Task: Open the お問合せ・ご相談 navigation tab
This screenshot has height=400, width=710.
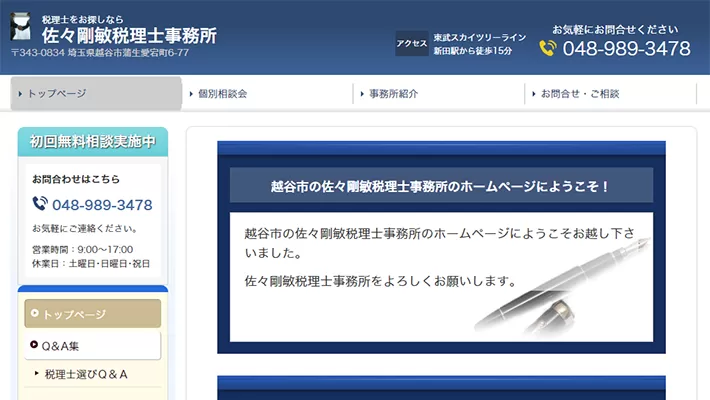Action: point(580,94)
